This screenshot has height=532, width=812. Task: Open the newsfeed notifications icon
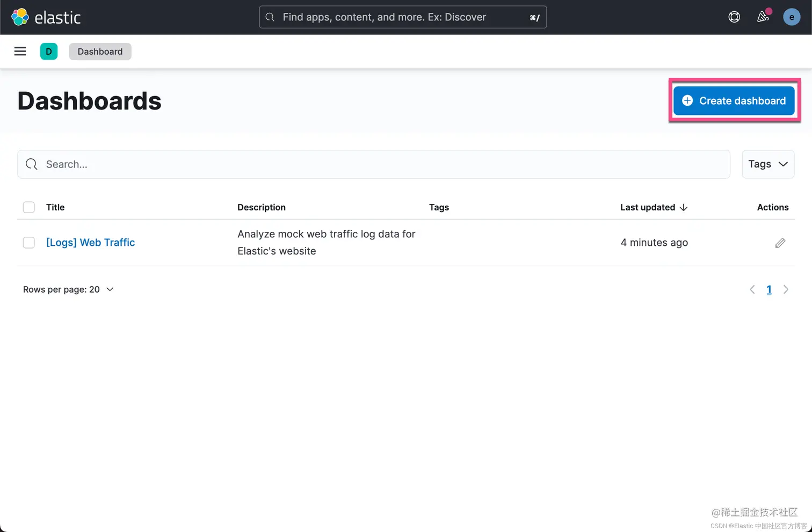coord(763,17)
